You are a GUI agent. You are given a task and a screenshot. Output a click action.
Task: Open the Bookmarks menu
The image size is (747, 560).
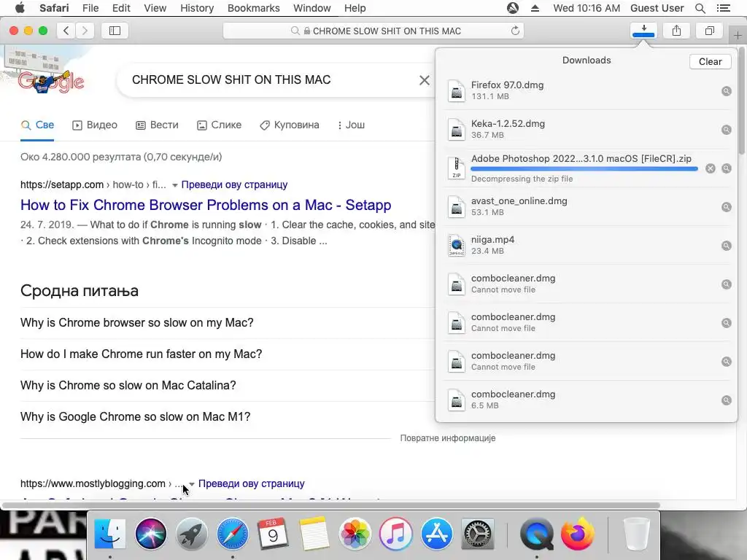253,8
